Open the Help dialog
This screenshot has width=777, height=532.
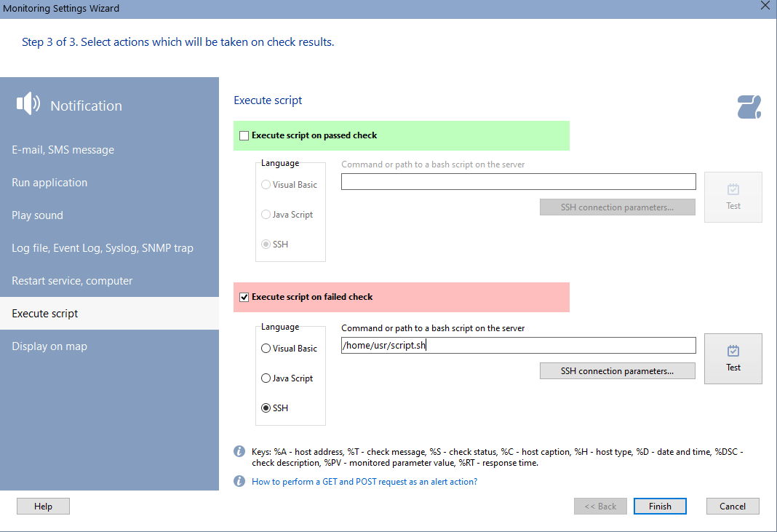tap(42, 506)
